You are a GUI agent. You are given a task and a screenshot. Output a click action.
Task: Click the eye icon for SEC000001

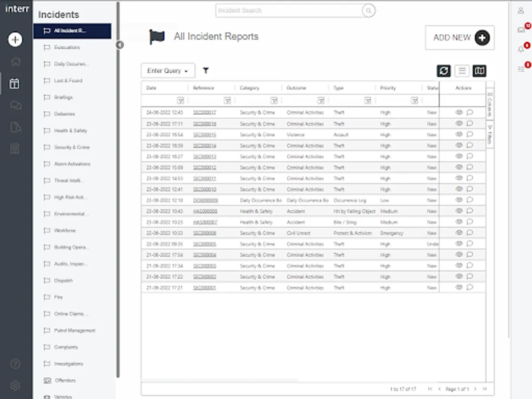459,287
